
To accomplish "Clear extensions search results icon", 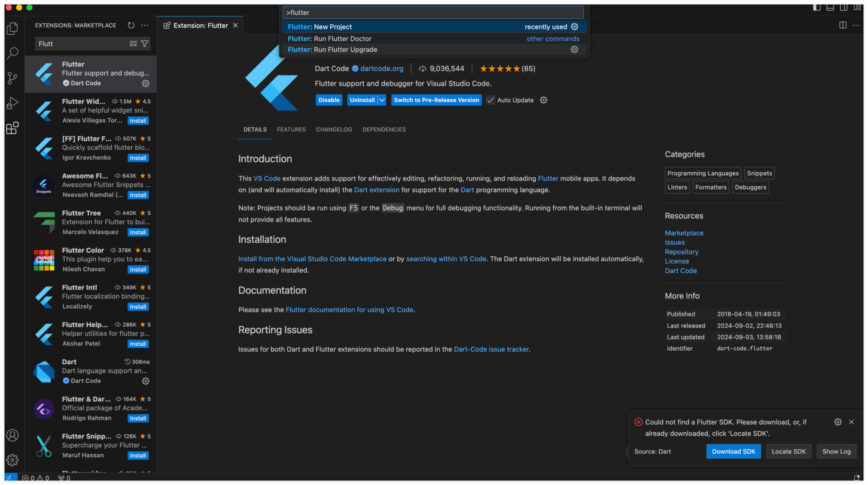I will [x=133, y=44].
